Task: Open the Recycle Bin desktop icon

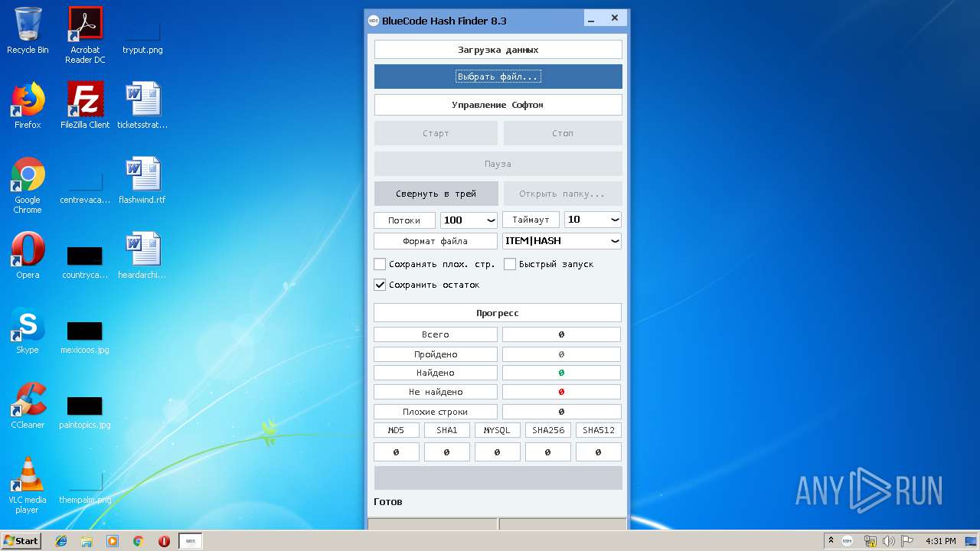Action: [x=28, y=31]
